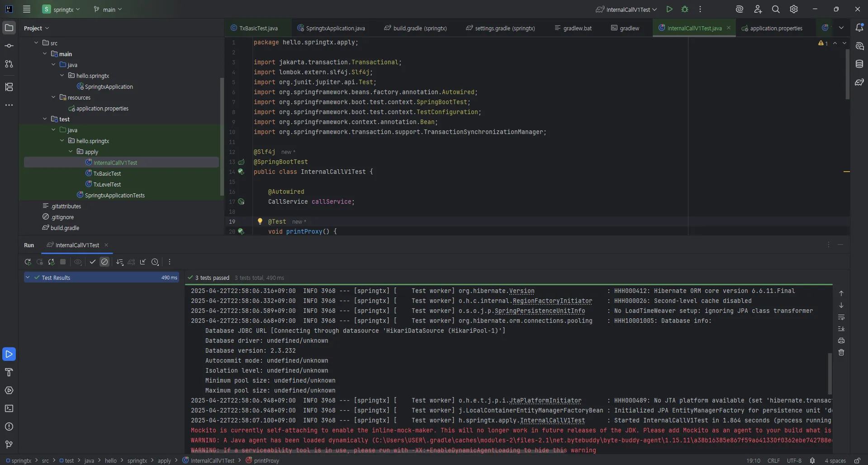Open Git tool window icon
Viewport: 868px width, 465px height.
9,445
